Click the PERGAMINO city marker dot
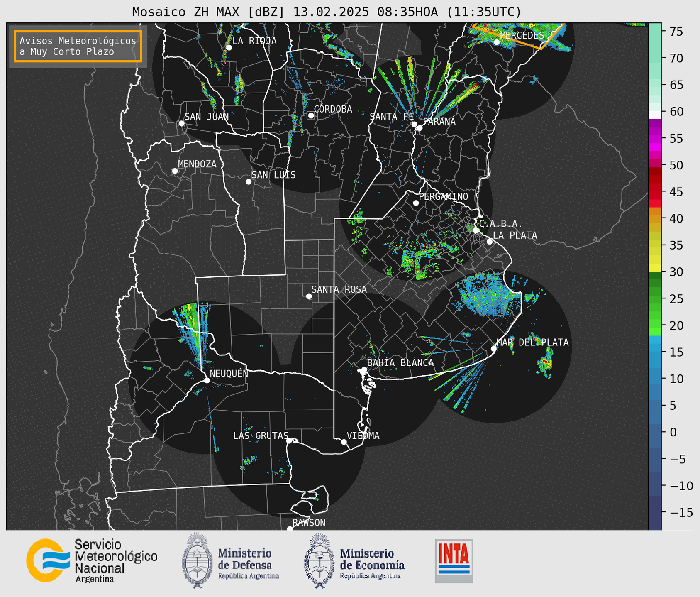Screen dimensions: 700x597 (416, 203)
